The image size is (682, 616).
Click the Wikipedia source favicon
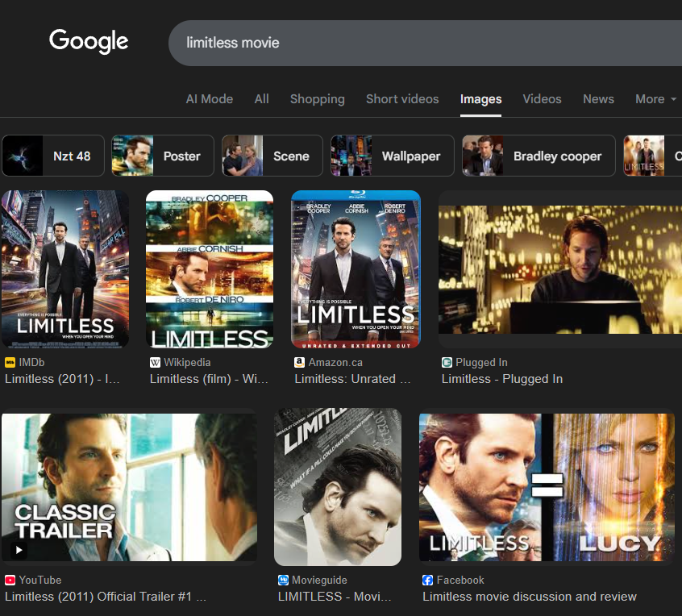click(x=155, y=363)
